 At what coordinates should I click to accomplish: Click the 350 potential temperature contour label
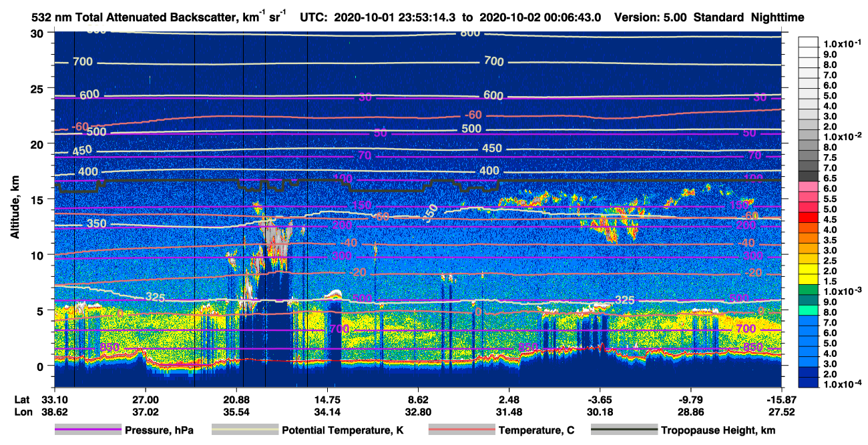(x=96, y=224)
